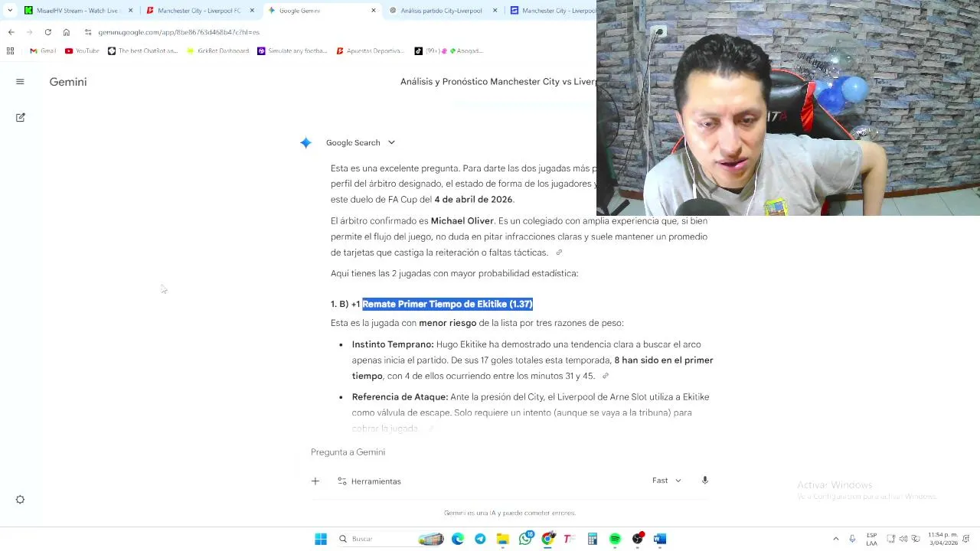Click the plus button to add files
Viewport: 980px width, 551px height.
pos(315,481)
